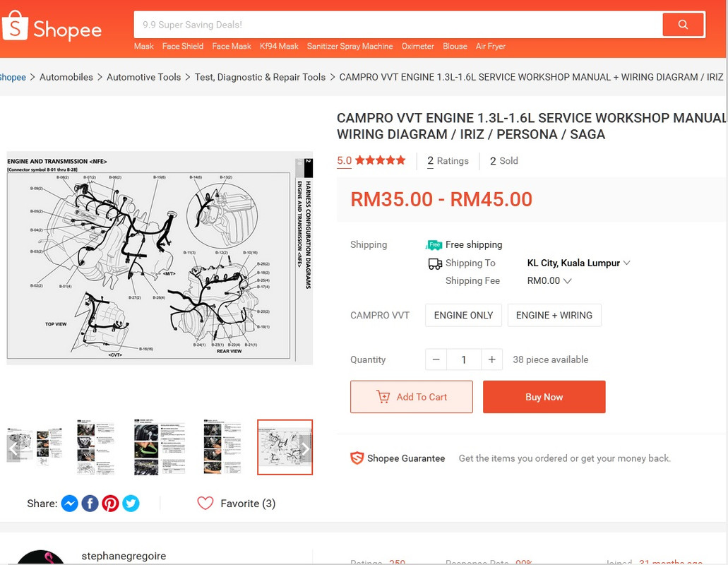
Task: Click the main wiring diagram product image
Action: [160, 258]
